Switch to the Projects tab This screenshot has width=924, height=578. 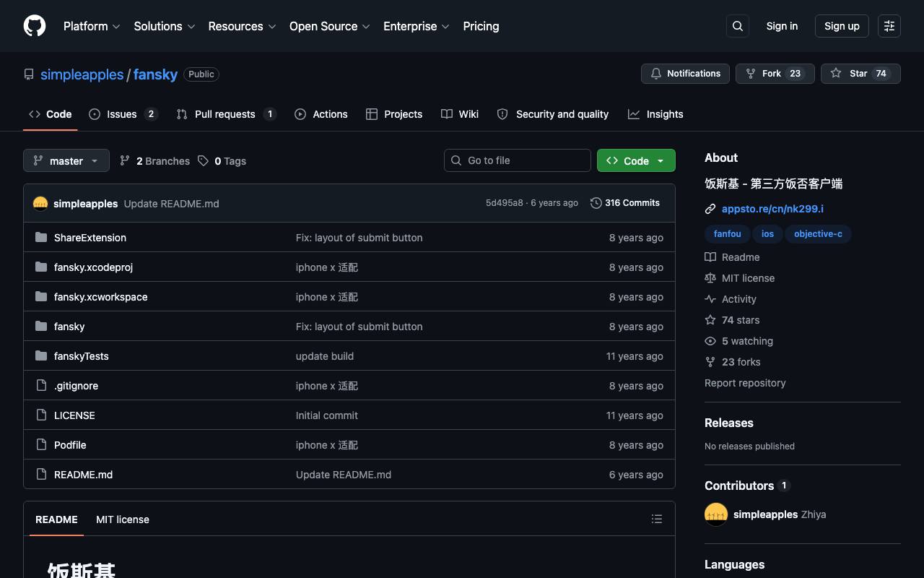pos(394,114)
